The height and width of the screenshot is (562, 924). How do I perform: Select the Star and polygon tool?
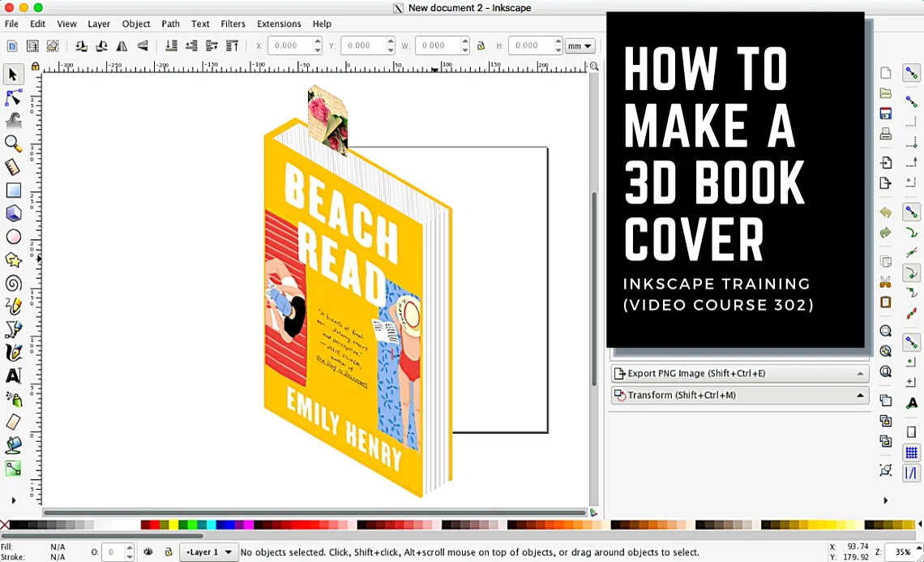click(13, 260)
